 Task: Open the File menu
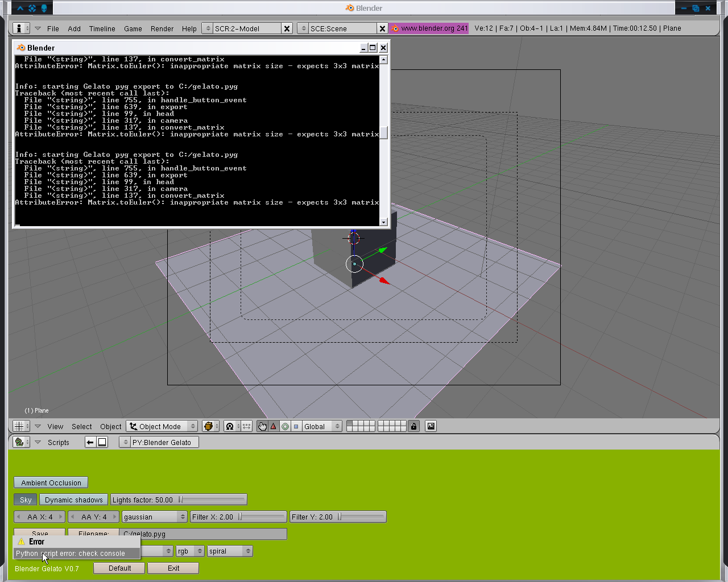coord(53,28)
